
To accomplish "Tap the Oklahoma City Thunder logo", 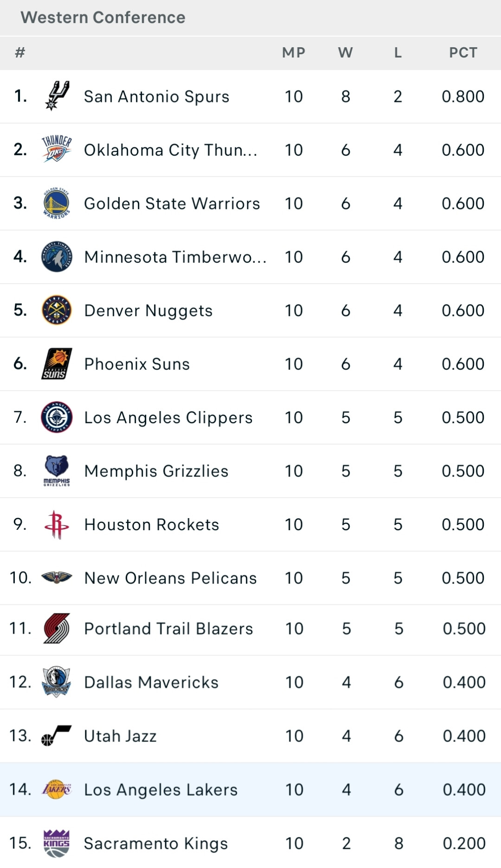I will click(x=57, y=149).
